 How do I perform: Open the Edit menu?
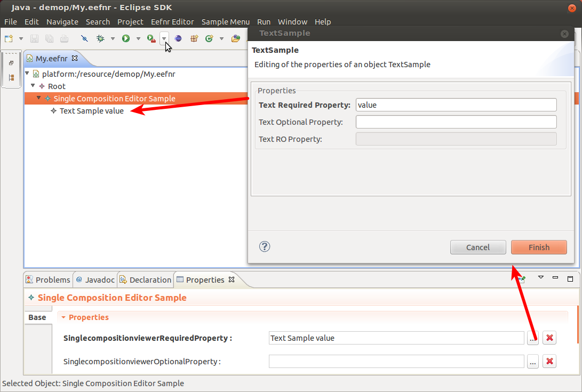tap(31, 22)
